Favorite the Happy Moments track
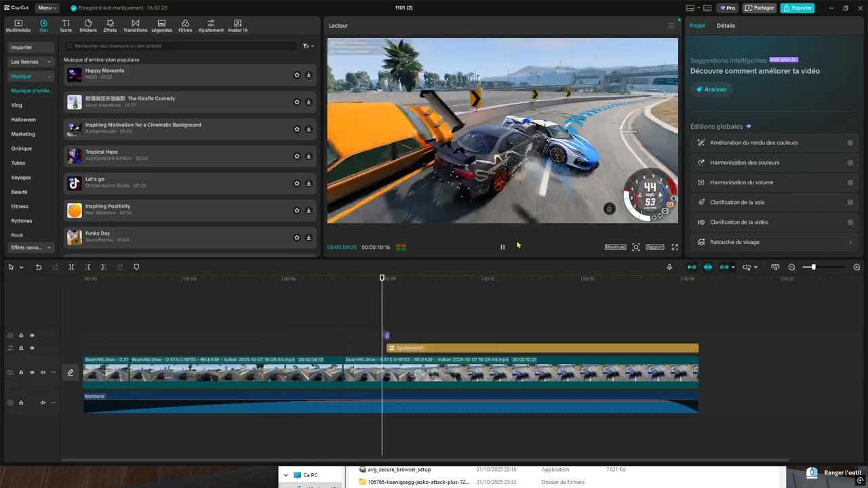Screen dimensions: 868x488 [x=296, y=75]
